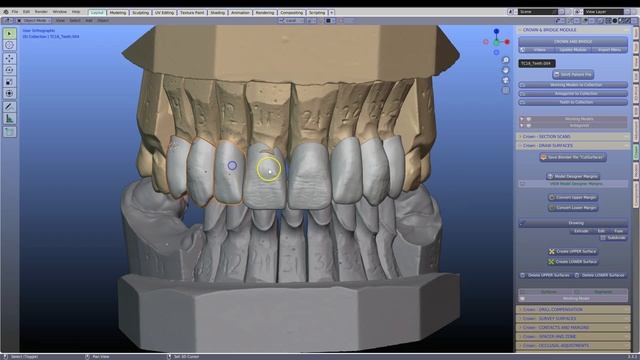The image size is (640, 360).
Task: Open the File menu
Action: coord(15,12)
